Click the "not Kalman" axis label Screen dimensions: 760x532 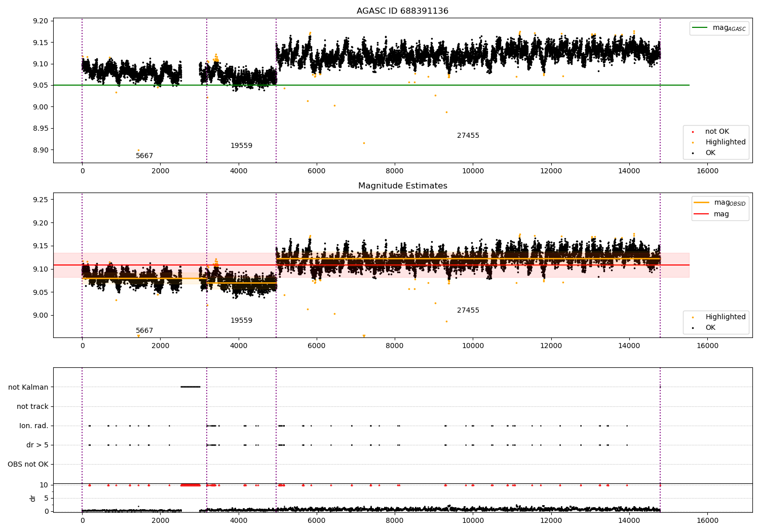click(x=28, y=387)
